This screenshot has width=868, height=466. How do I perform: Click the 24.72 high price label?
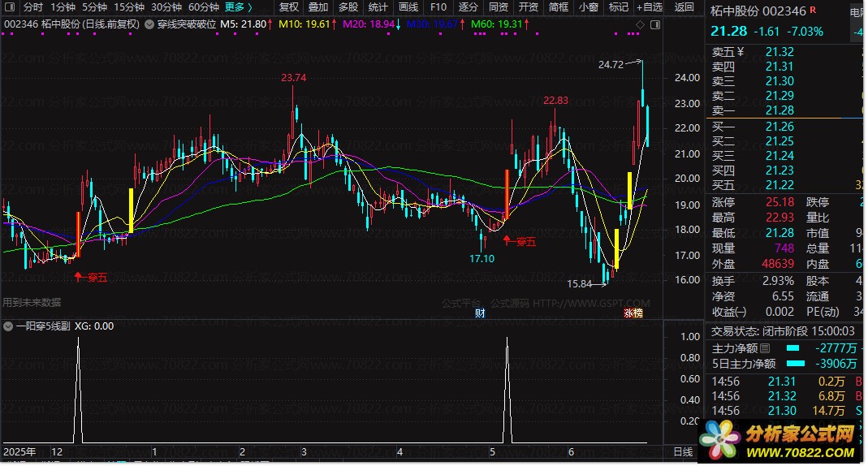(x=611, y=65)
